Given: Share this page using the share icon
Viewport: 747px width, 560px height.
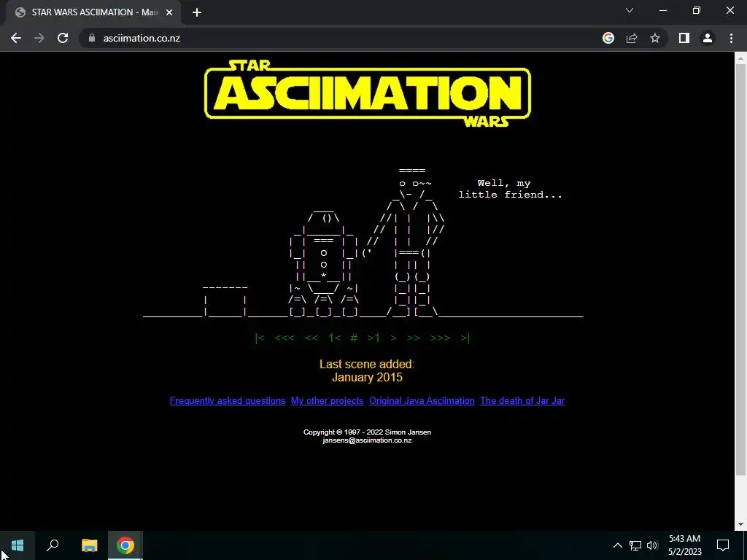Looking at the screenshot, I should [632, 38].
